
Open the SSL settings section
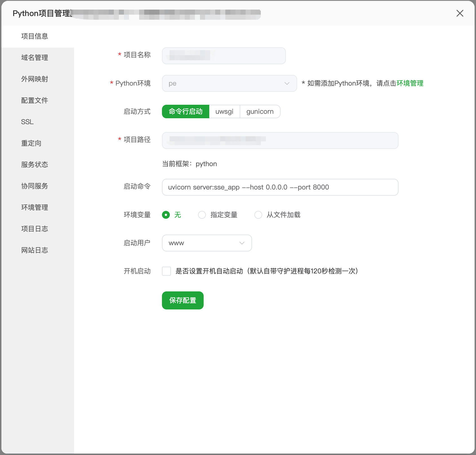(27, 122)
